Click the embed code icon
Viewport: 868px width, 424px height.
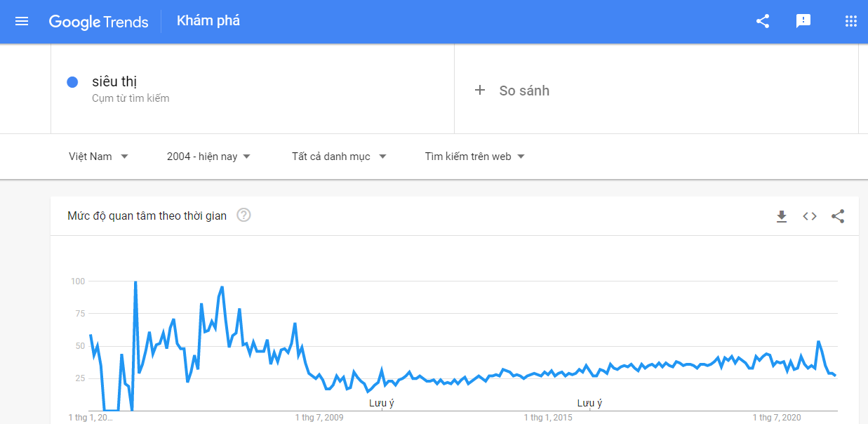coord(810,216)
